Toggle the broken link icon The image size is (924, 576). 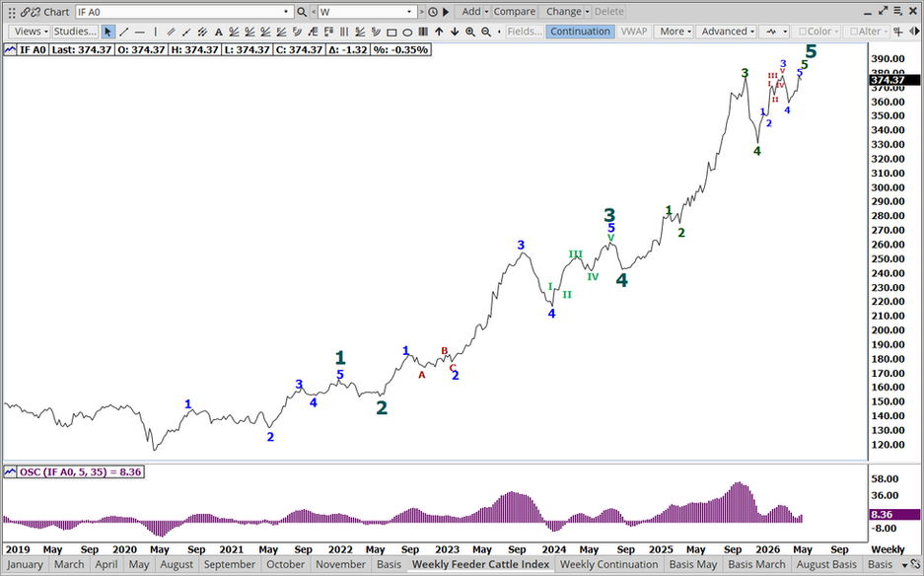[x=36, y=12]
